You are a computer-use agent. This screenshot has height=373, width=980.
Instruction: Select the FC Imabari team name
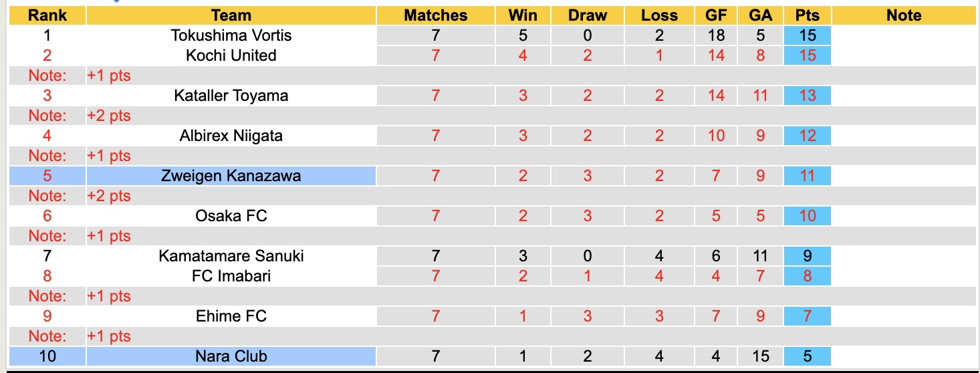pos(231,275)
